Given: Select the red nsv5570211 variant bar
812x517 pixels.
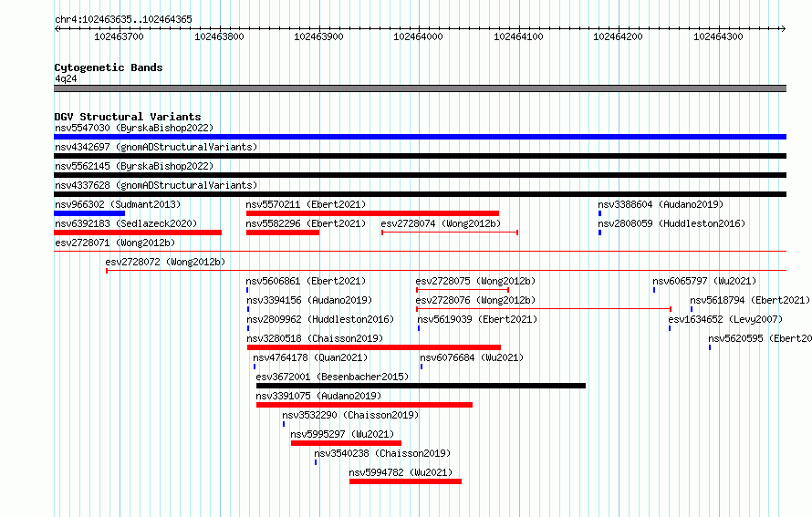Looking at the screenshot, I should 372,213.
